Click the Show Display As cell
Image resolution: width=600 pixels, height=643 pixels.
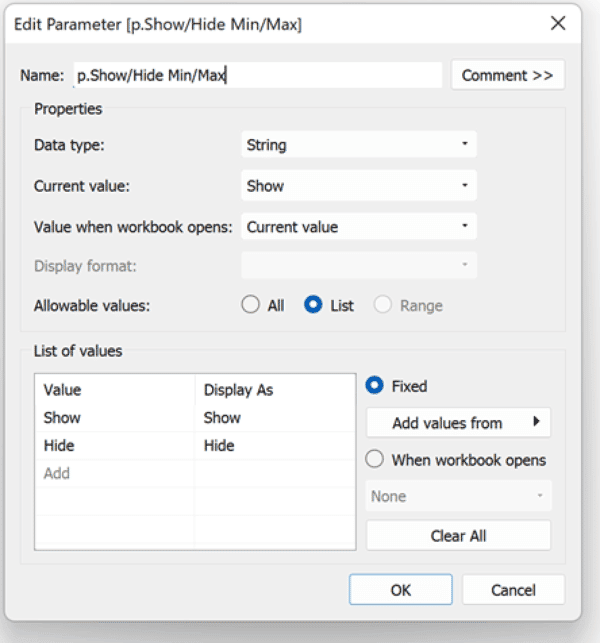tap(274, 418)
